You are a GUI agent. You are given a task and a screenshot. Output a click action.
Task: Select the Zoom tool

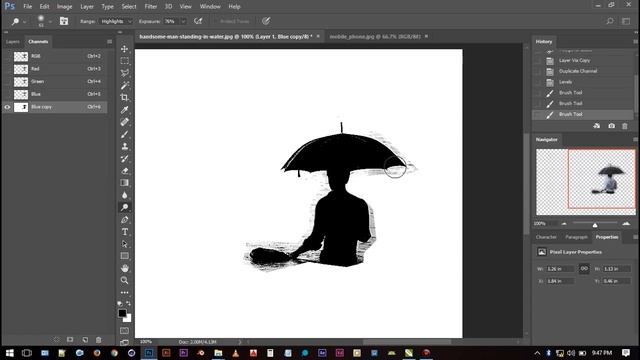pyautogui.click(x=124, y=280)
